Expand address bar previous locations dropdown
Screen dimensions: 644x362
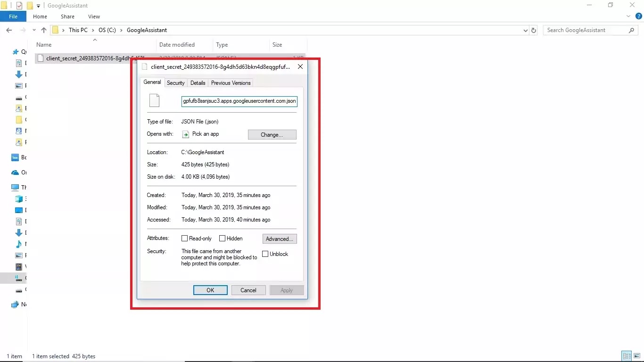(x=526, y=30)
